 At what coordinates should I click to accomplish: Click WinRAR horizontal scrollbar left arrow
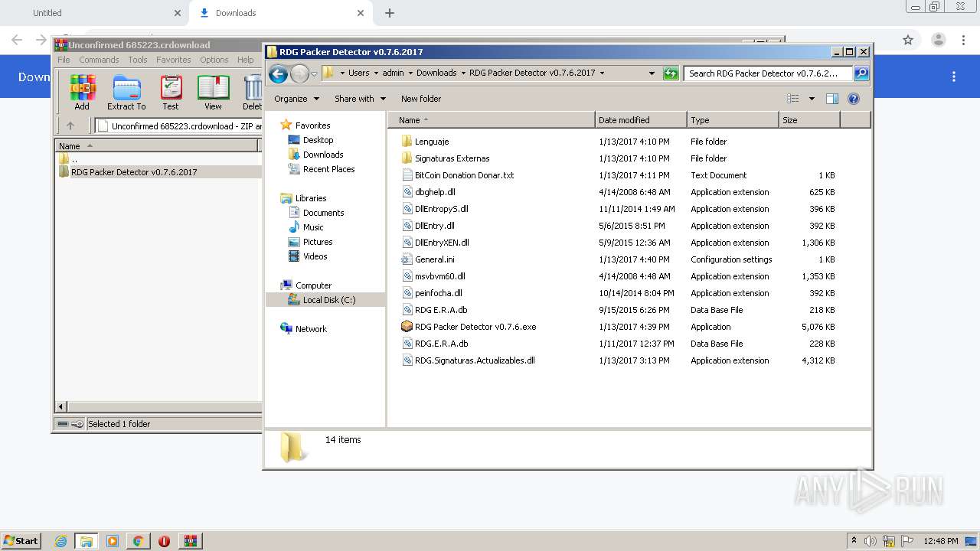pos(61,407)
